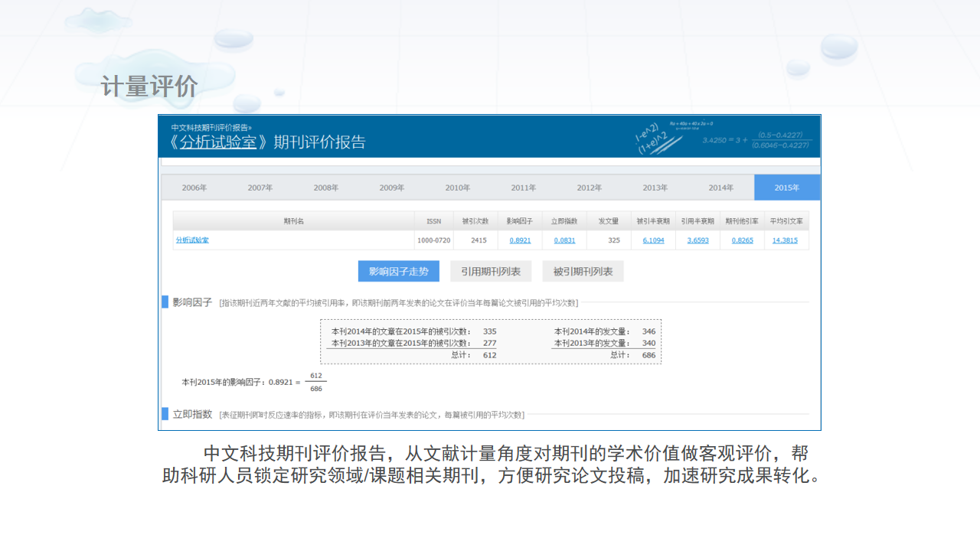Click the 立即指数 section heading
Image resolution: width=980 pixels, height=551 pixels.
click(192, 414)
